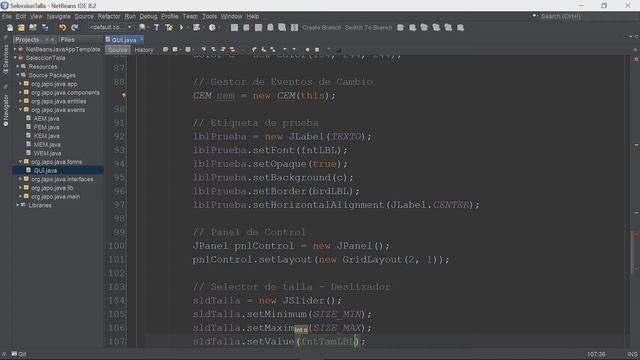
Task: Expand the NetBeansJavaAppTemplate project node
Action: pos(16,49)
